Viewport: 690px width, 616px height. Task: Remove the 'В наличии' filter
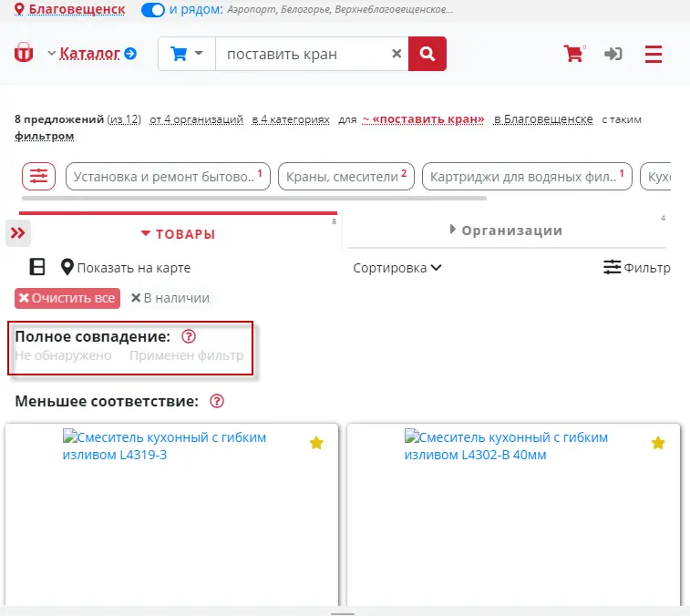coord(170,298)
